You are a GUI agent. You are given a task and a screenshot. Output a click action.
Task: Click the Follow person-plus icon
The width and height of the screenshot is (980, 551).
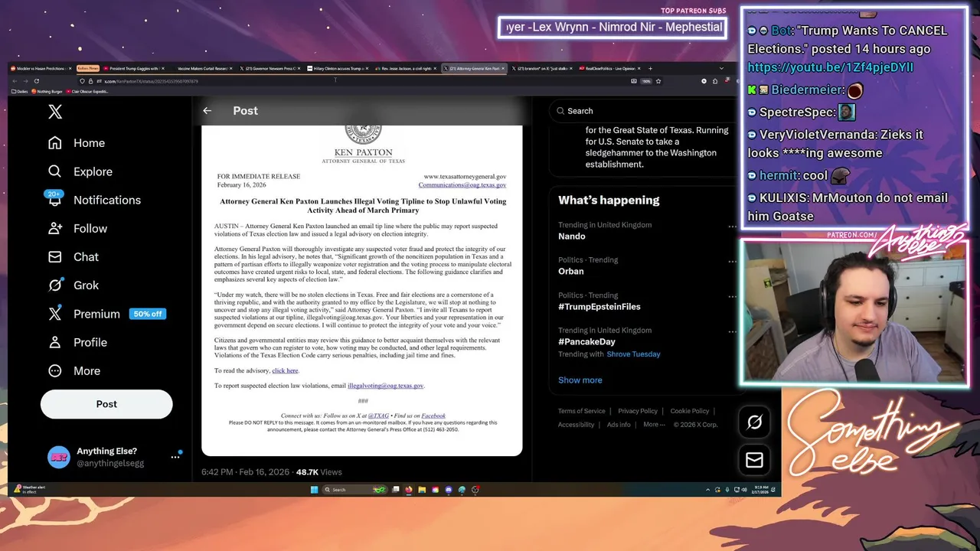[x=55, y=228]
